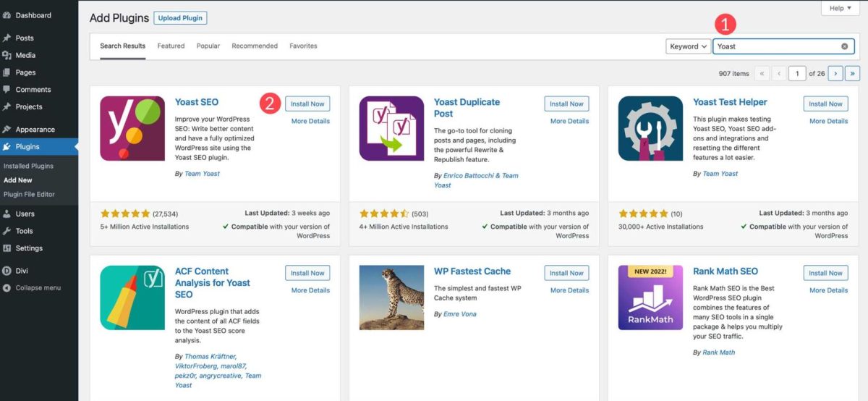This screenshot has width=868, height=401.
Task: Click the Appearance brush icon
Action: click(x=7, y=130)
